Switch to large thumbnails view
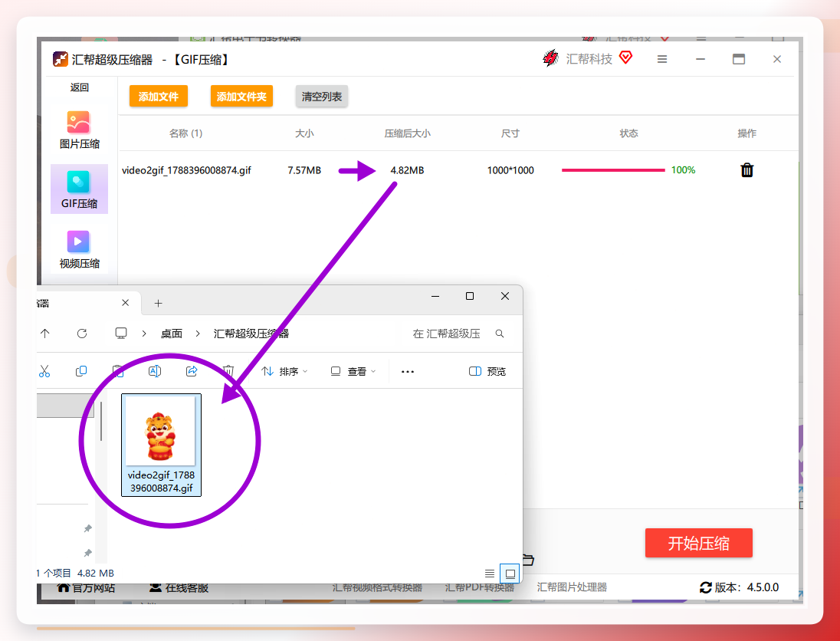 point(510,574)
